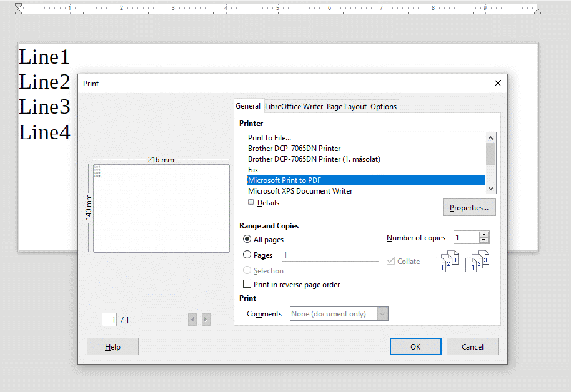571x392 pixels.
Task: Cancel the Print dialog
Action: (x=472, y=346)
